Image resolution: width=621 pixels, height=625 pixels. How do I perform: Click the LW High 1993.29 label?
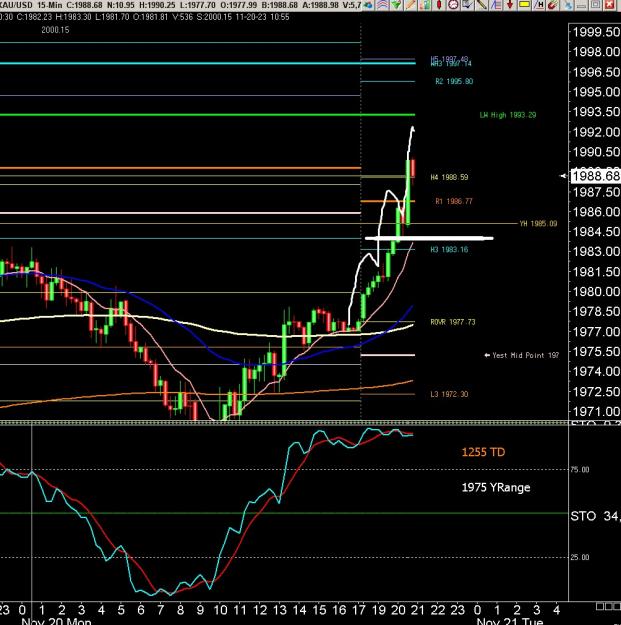(x=508, y=115)
